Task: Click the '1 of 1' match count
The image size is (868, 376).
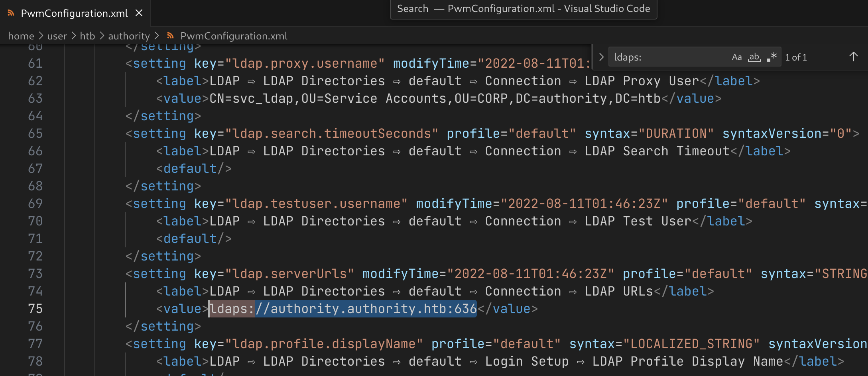Action: tap(796, 57)
